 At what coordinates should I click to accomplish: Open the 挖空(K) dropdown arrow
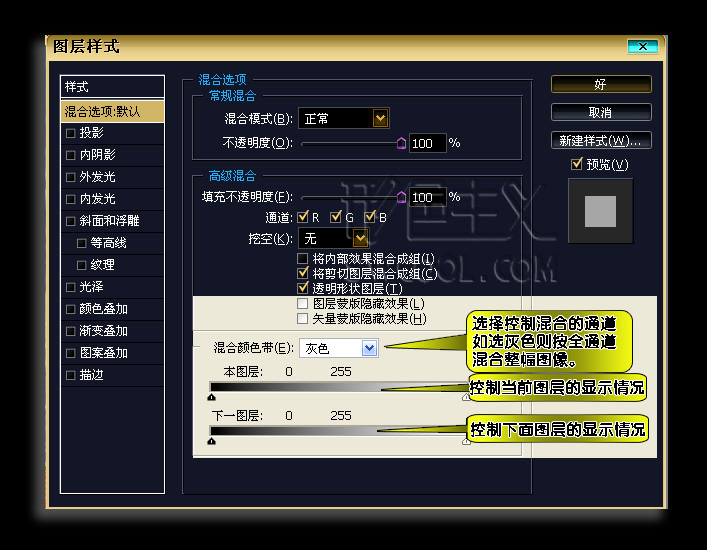(x=360, y=238)
